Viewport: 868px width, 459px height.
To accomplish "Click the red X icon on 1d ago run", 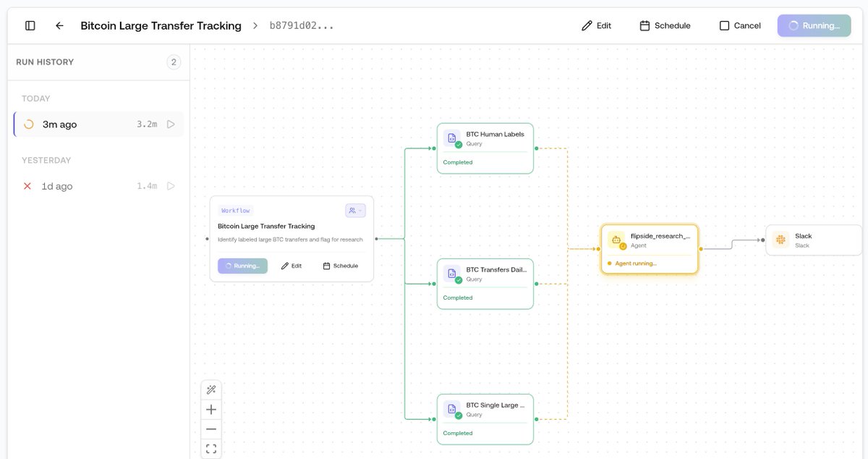I will [x=27, y=186].
